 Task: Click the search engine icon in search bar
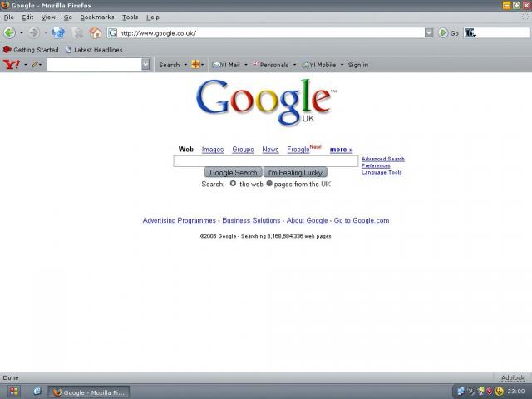[470, 33]
